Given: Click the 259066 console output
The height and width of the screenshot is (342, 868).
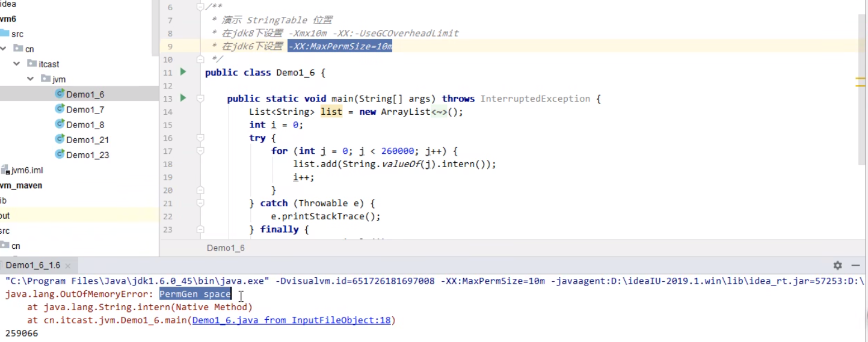Looking at the screenshot, I should (21, 333).
